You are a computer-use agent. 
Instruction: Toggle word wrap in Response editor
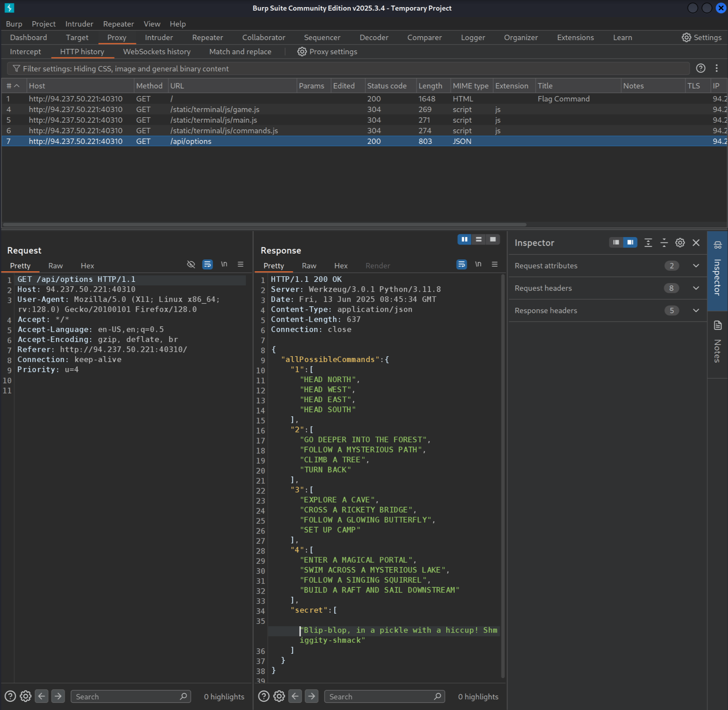click(x=461, y=264)
